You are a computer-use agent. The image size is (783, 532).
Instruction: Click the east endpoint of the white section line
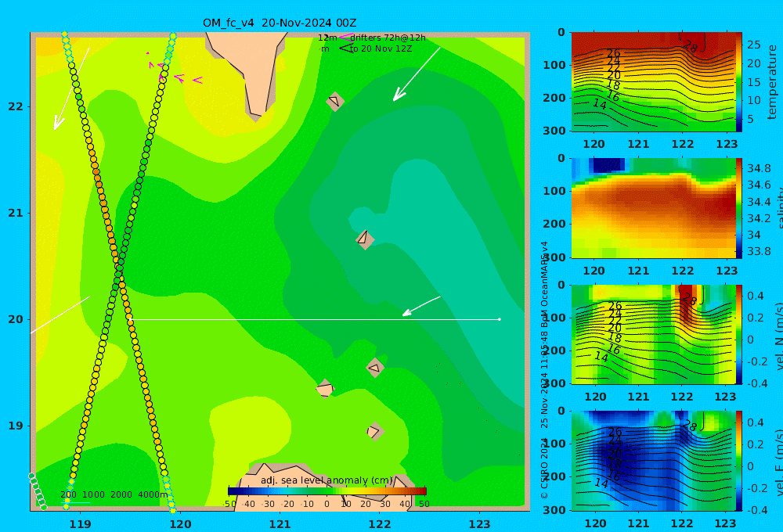pyautogui.click(x=500, y=319)
